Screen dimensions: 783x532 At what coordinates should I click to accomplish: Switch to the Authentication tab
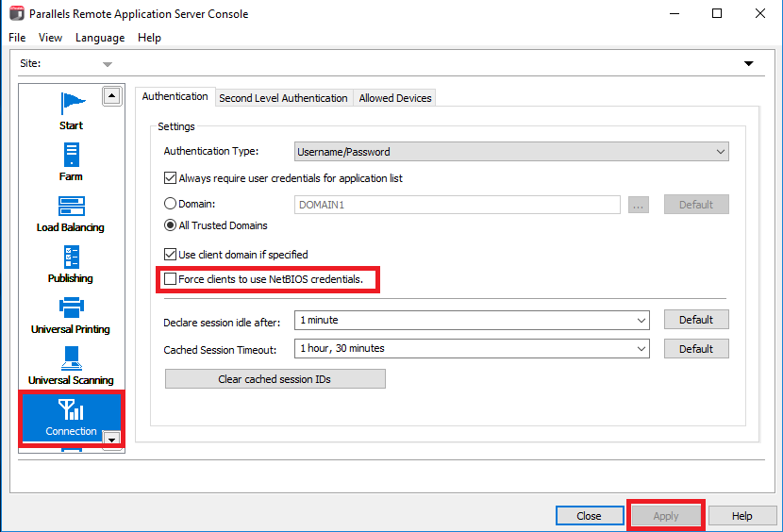(x=175, y=96)
